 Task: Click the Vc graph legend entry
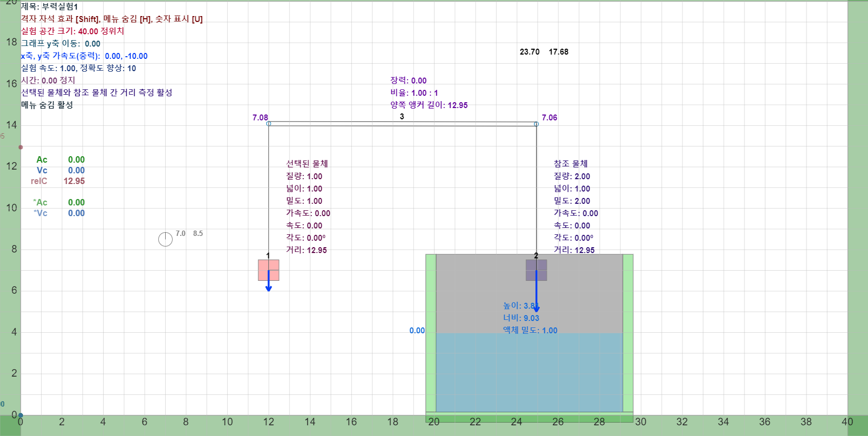[x=60, y=170]
